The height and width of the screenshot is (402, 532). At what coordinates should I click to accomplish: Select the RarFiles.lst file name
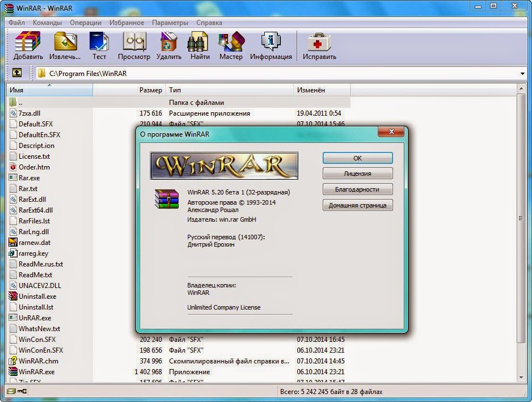(34, 221)
